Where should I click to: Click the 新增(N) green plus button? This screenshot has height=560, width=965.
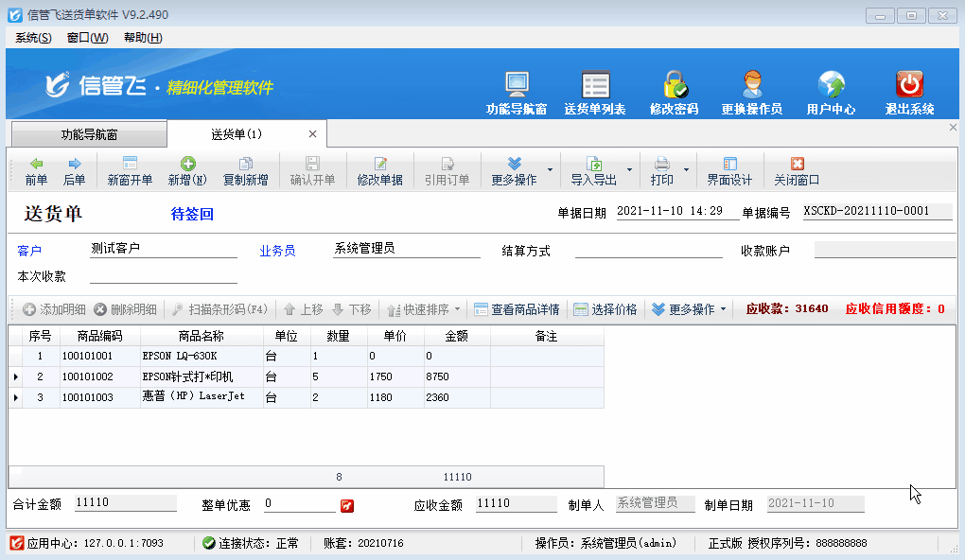(x=187, y=171)
